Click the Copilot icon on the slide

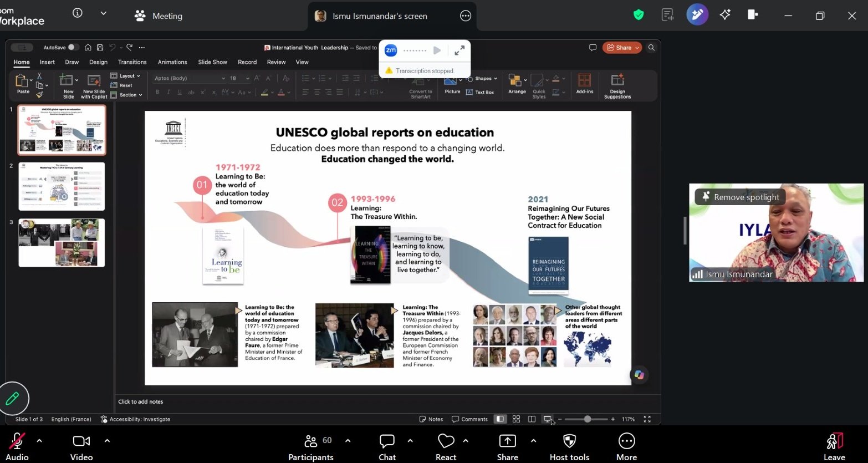pyautogui.click(x=639, y=375)
